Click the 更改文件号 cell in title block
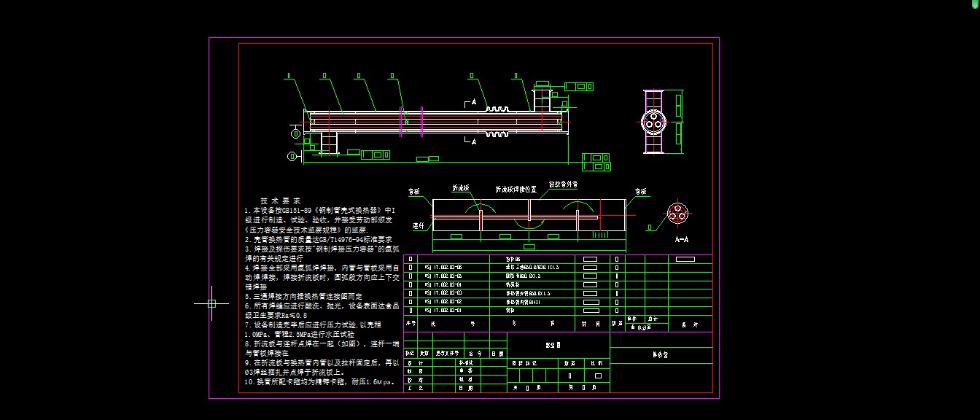This screenshot has height=420, width=980. [447, 353]
